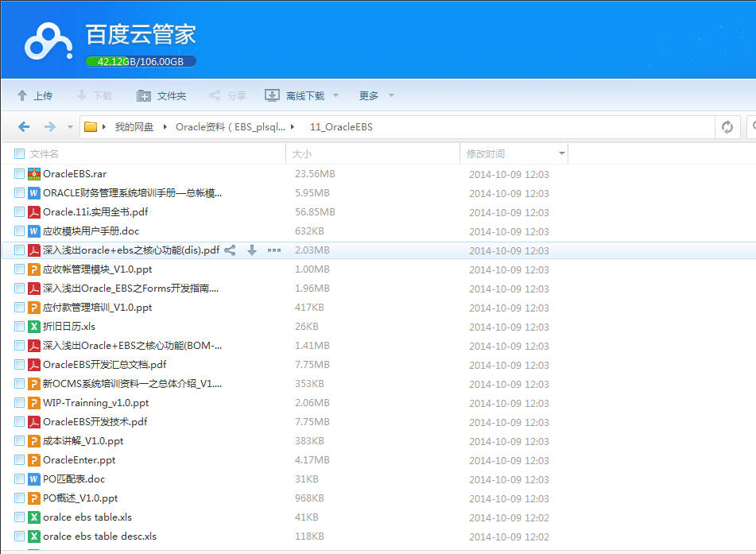This screenshot has width=756, height=554.
Task: Click Excel icon of oralce ebs table.xls
Action: click(x=33, y=517)
